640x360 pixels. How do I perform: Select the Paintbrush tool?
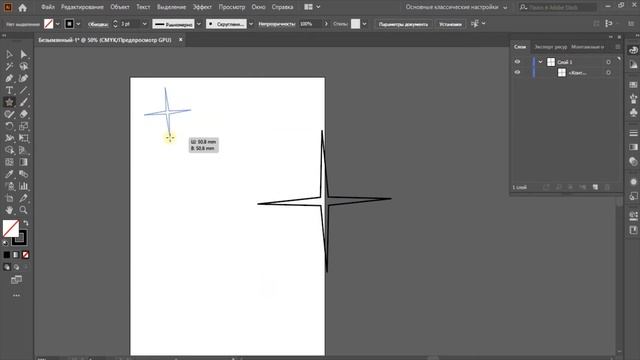coord(23,102)
